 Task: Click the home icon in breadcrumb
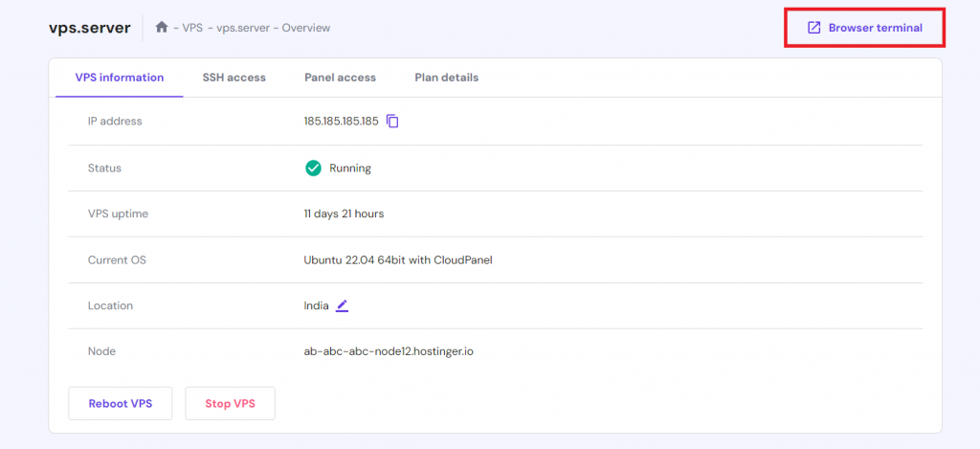(x=162, y=28)
